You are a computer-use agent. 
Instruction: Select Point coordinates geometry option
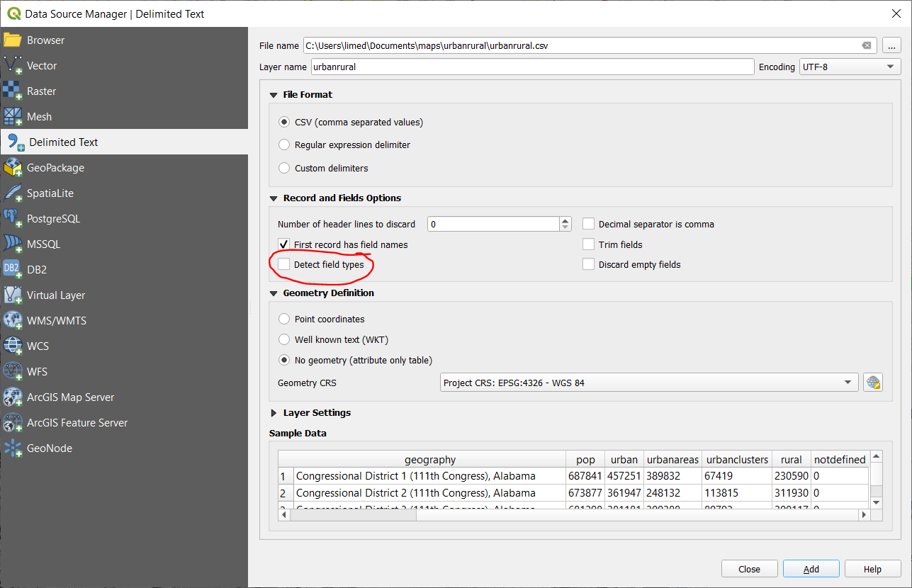tap(284, 319)
